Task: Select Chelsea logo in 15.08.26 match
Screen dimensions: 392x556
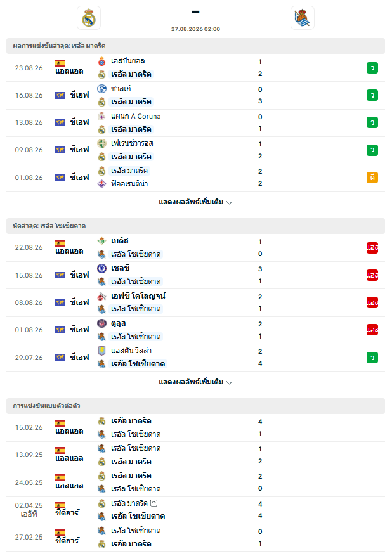Action: click(102, 268)
